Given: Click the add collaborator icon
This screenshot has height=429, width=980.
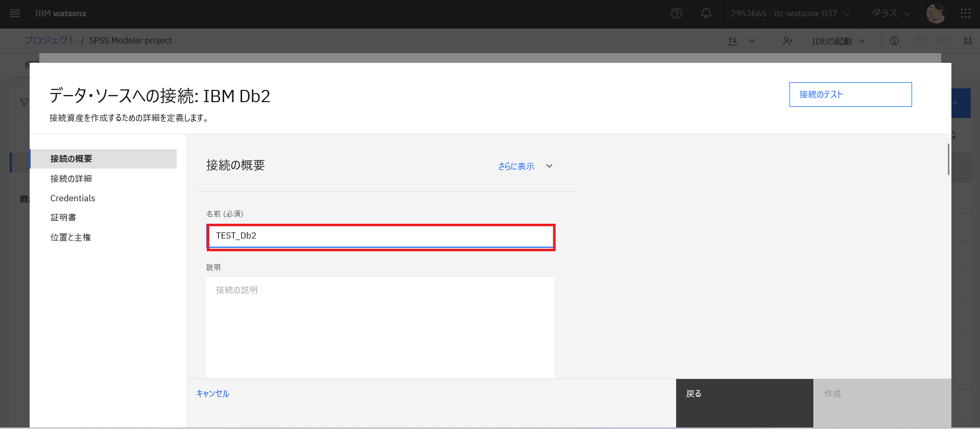Looking at the screenshot, I should 787,41.
